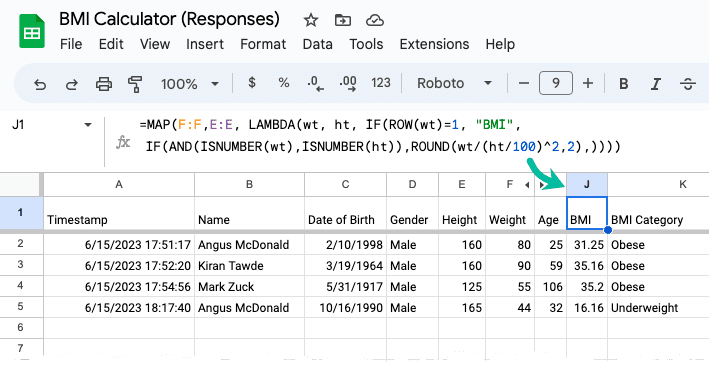
Task: Activate the paint format tool
Action: (135, 84)
